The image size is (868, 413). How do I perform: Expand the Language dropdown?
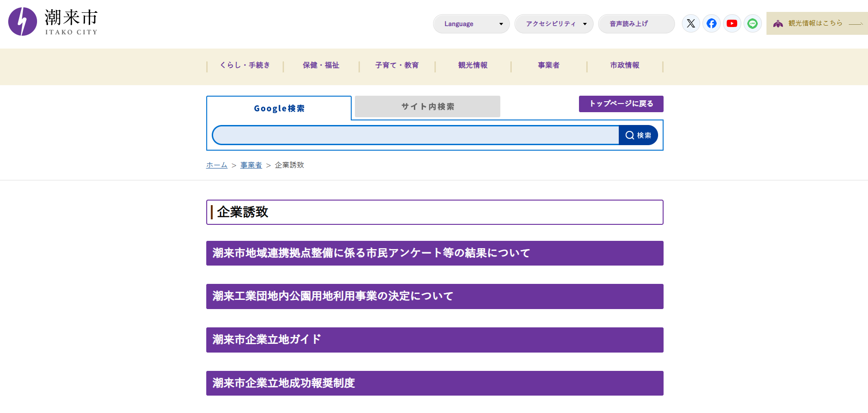coord(471,24)
